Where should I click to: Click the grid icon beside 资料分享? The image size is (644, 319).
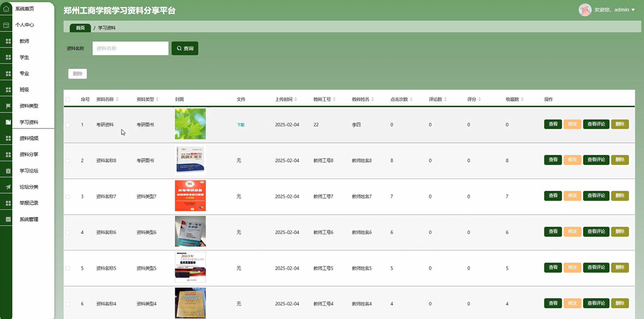point(8,155)
